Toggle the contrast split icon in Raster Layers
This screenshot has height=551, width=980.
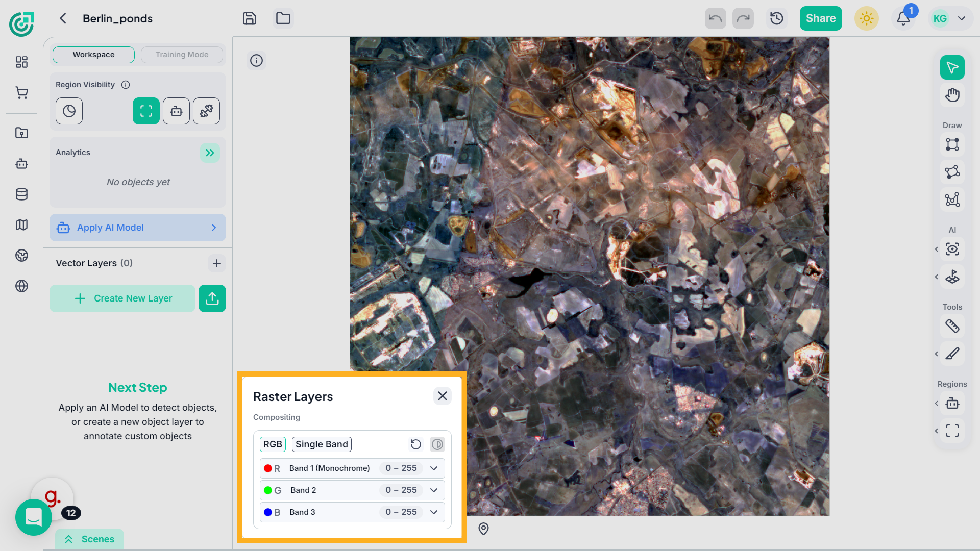coord(437,444)
